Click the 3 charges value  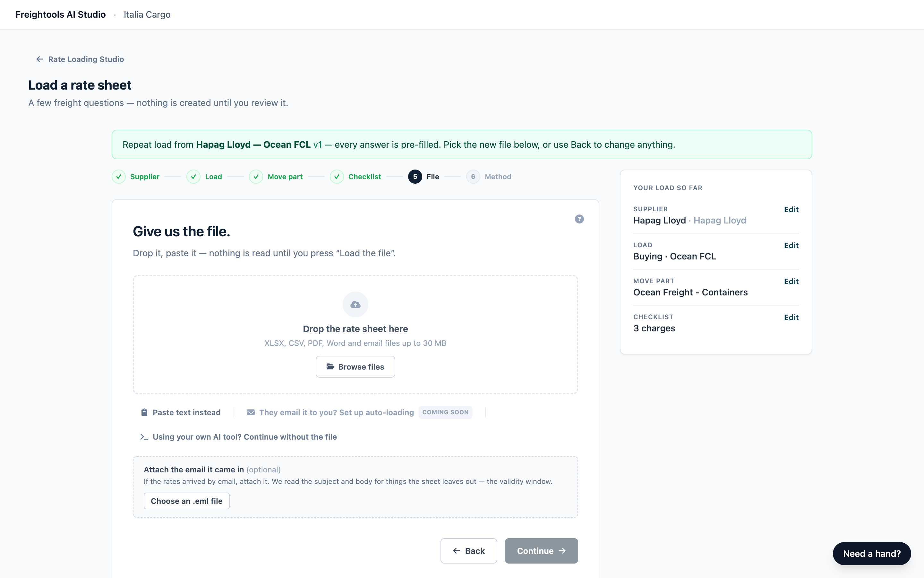click(654, 328)
